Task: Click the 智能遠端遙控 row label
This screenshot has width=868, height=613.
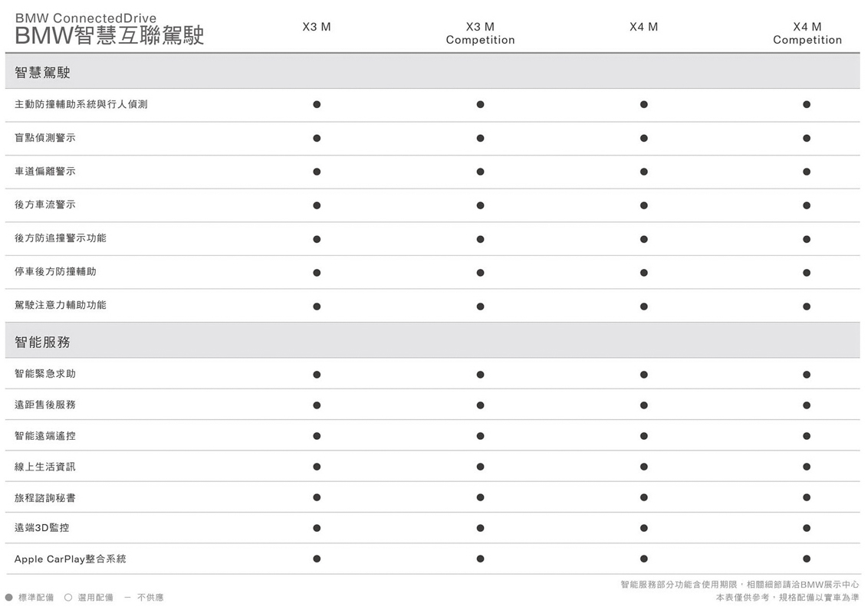Action: click(44, 436)
